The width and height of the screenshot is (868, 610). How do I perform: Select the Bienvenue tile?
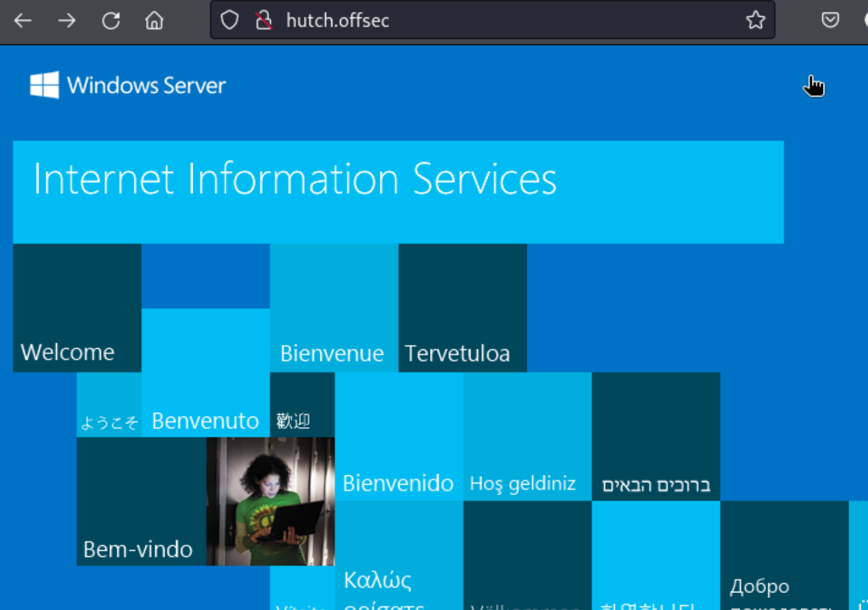(x=334, y=308)
